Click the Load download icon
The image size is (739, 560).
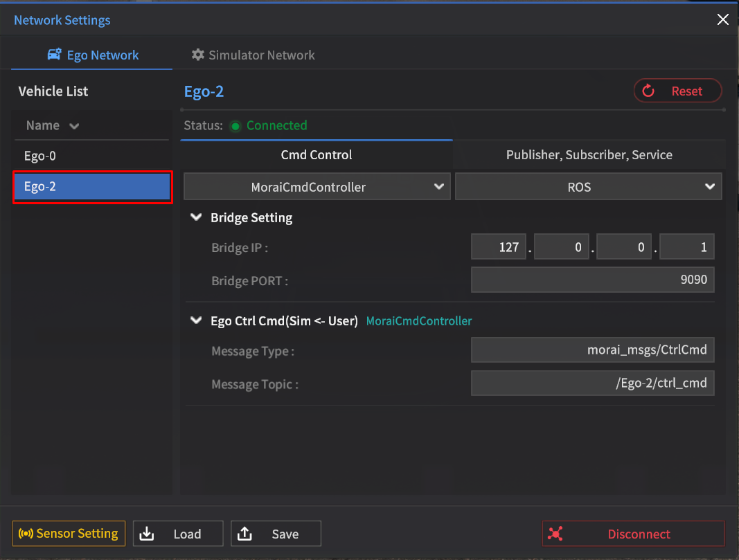pos(147,534)
